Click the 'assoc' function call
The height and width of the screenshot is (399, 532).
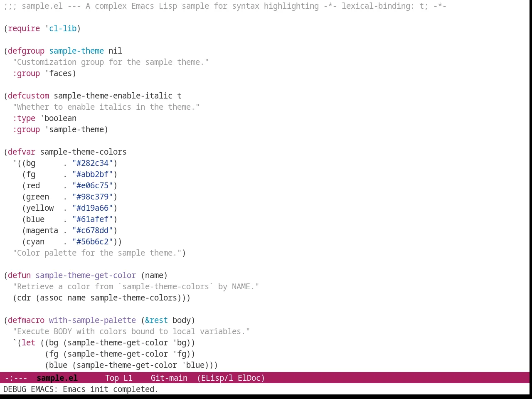tap(51, 298)
